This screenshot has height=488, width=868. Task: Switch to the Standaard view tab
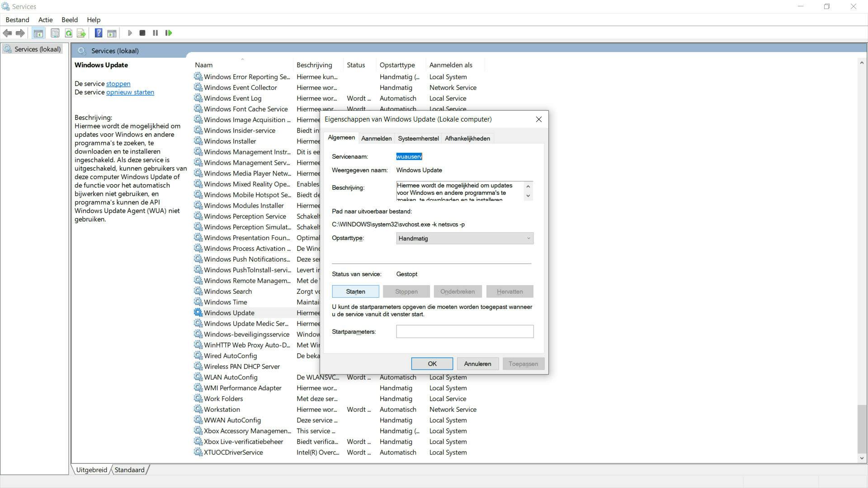pos(129,470)
